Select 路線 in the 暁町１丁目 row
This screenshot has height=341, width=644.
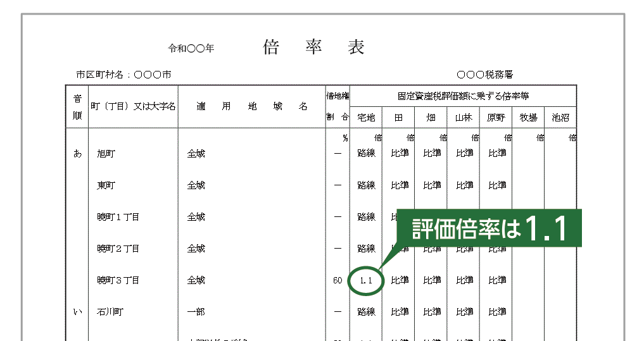[367, 217]
